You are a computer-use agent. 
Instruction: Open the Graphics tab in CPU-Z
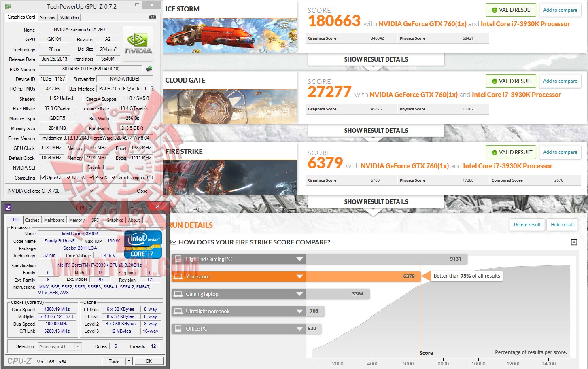(115, 220)
